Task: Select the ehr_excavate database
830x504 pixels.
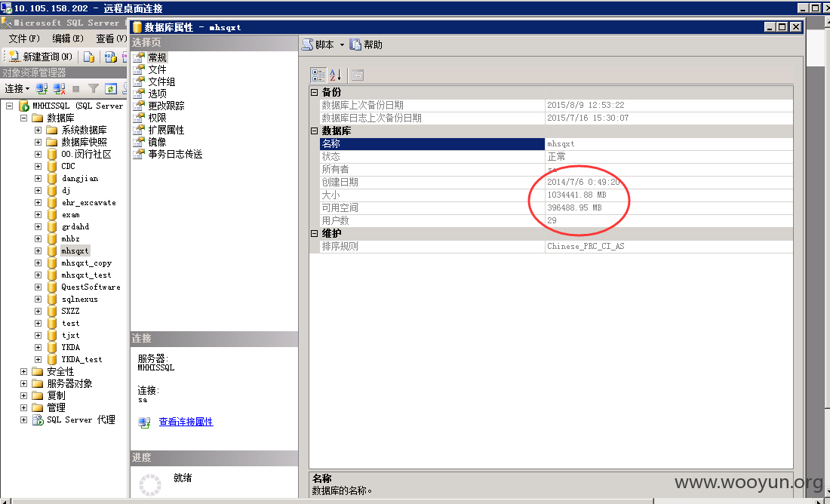Action: (x=88, y=203)
